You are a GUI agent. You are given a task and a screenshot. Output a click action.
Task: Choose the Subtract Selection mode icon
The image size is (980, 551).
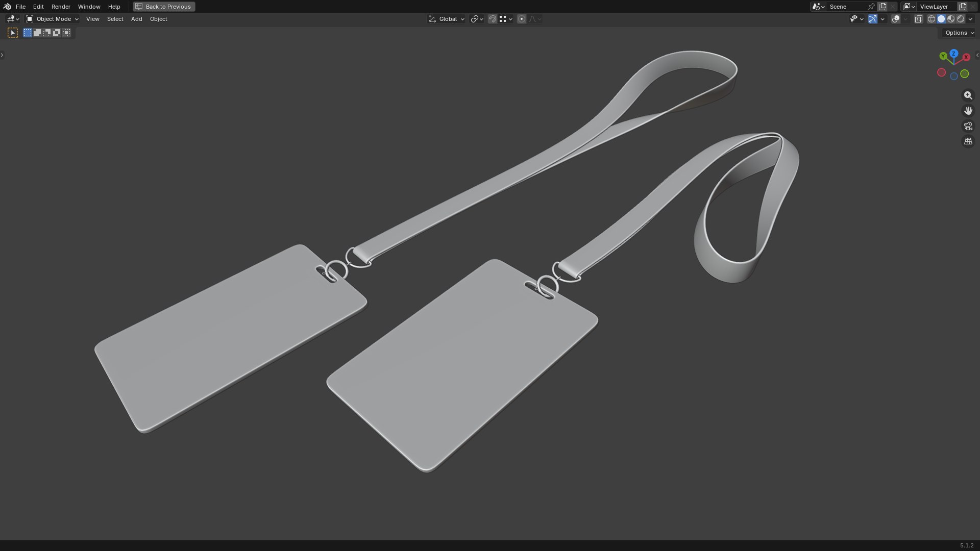[x=47, y=33]
